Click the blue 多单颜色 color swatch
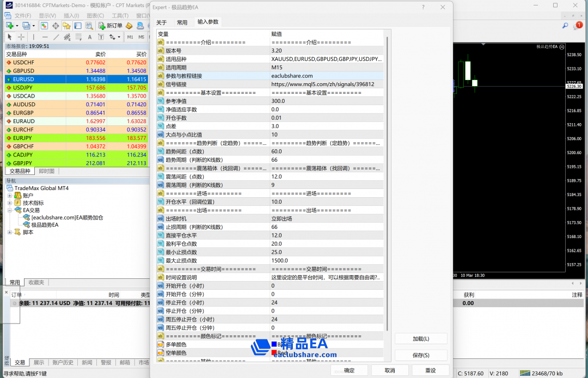The width and height of the screenshot is (588, 378). click(x=274, y=344)
